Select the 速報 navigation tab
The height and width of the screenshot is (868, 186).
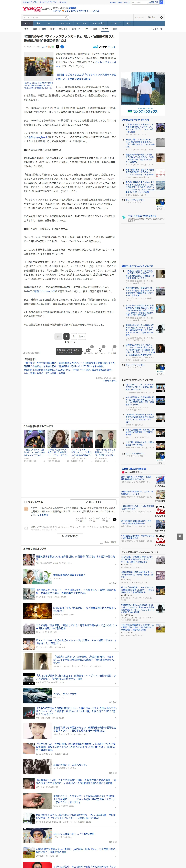(x=38, y=24)
